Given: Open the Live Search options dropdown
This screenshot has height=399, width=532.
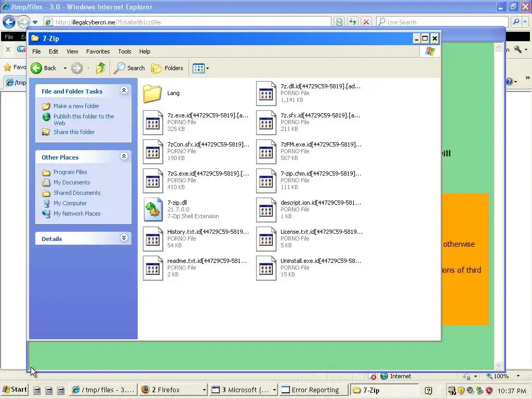Looking at the screenshot, I should click(525, 22).
